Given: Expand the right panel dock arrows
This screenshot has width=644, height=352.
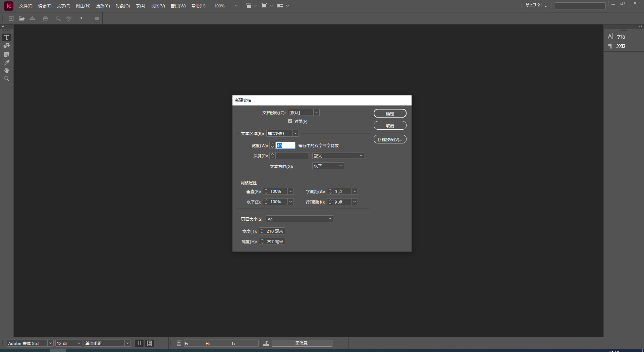Looking at the screenshot, I should [x=640, y=27].
